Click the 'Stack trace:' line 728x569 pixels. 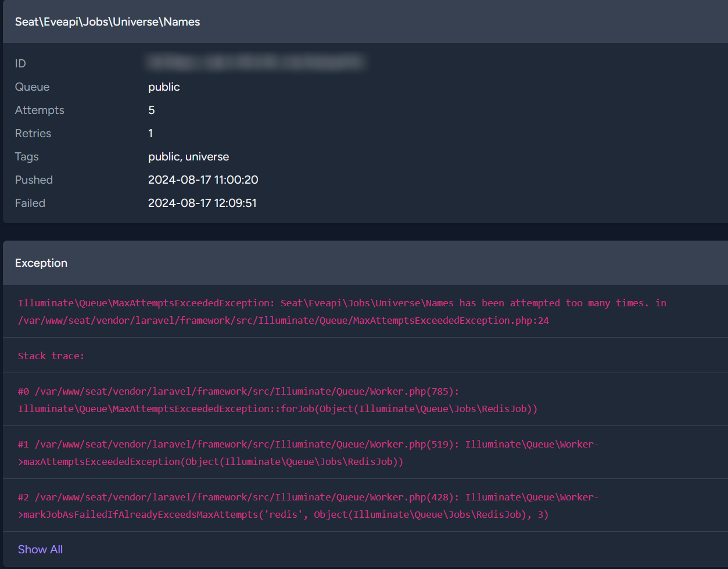(x=51, y=356)
